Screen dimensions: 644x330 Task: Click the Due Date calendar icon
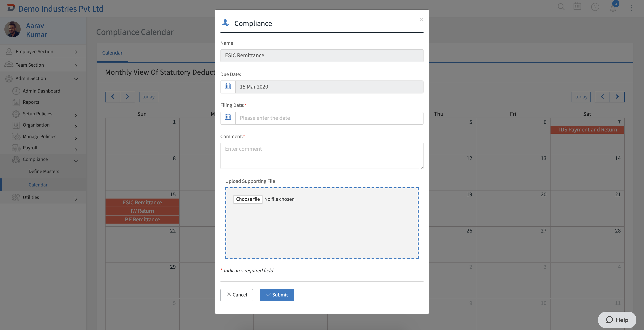coord(228,87)
